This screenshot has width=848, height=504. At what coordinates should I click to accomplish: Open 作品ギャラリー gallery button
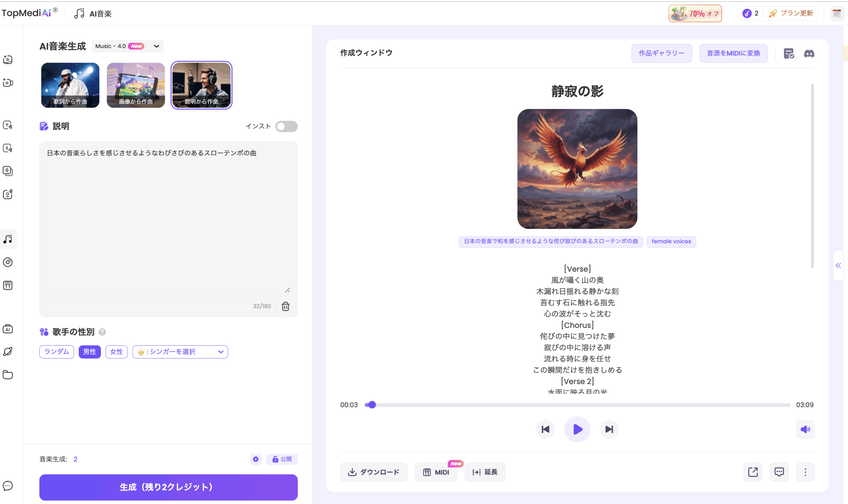tap(661, 53)
